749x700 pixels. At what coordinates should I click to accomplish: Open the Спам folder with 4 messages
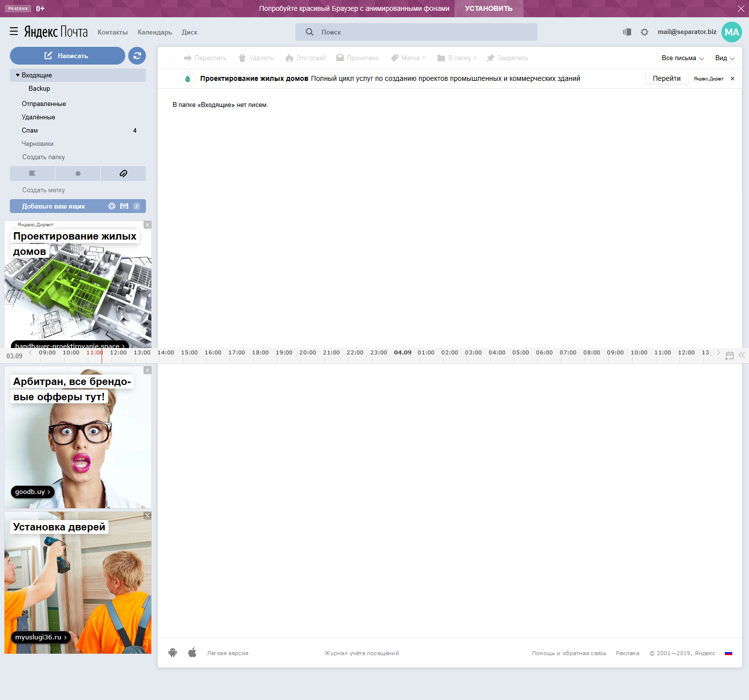[78, 130]
